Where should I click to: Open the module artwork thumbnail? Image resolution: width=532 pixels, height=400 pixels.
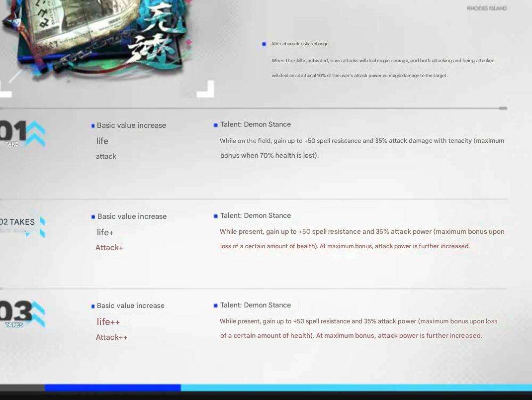click(x=98, y=39)
